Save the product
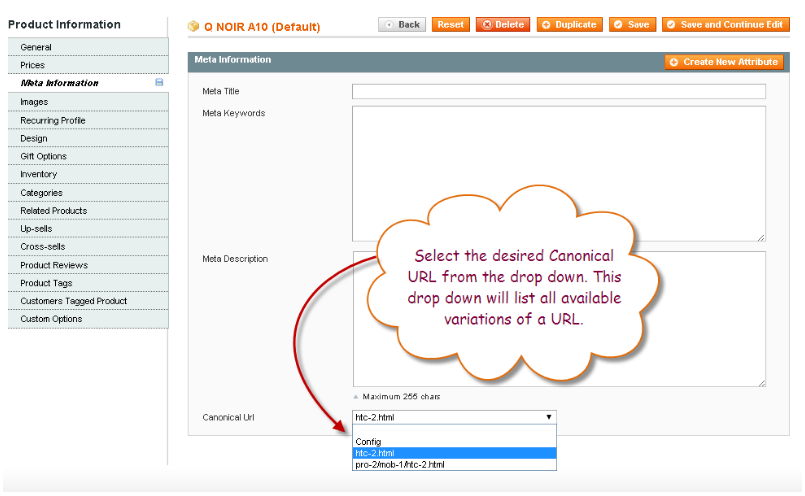This screenshot has height=496, width=805. pyautogui.click(x=631, y=24)
